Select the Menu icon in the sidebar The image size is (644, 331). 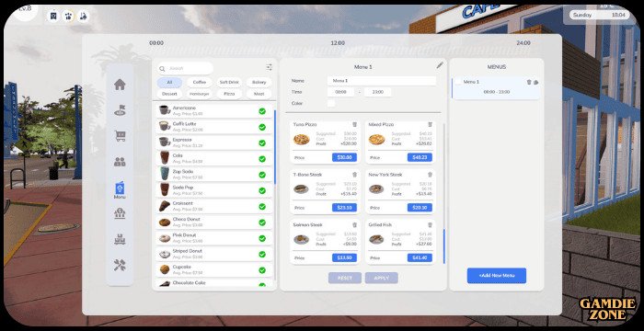point(120,189)
